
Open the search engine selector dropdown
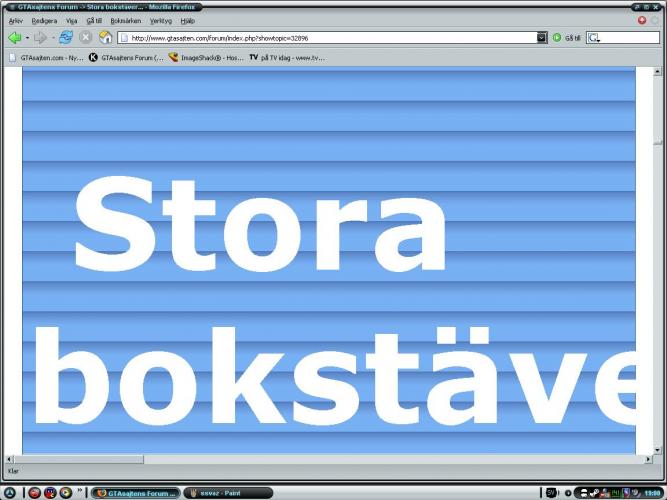click(594, 38)
